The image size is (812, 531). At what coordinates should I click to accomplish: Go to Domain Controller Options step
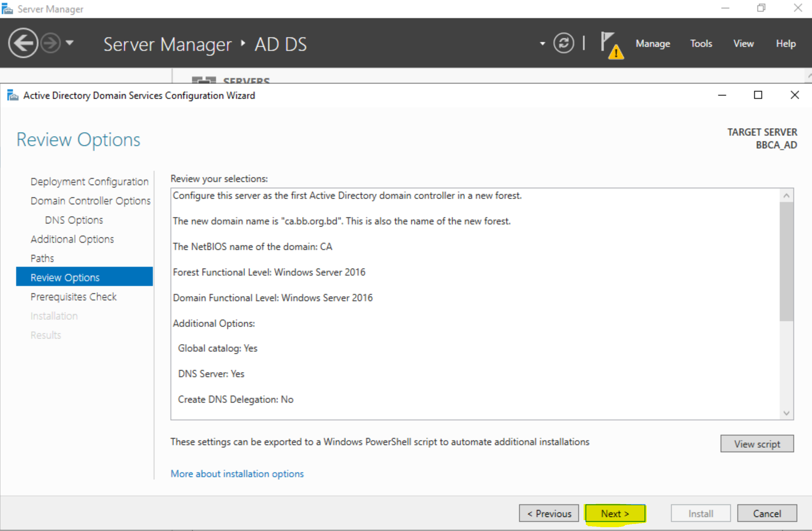(x=91, y=201)
